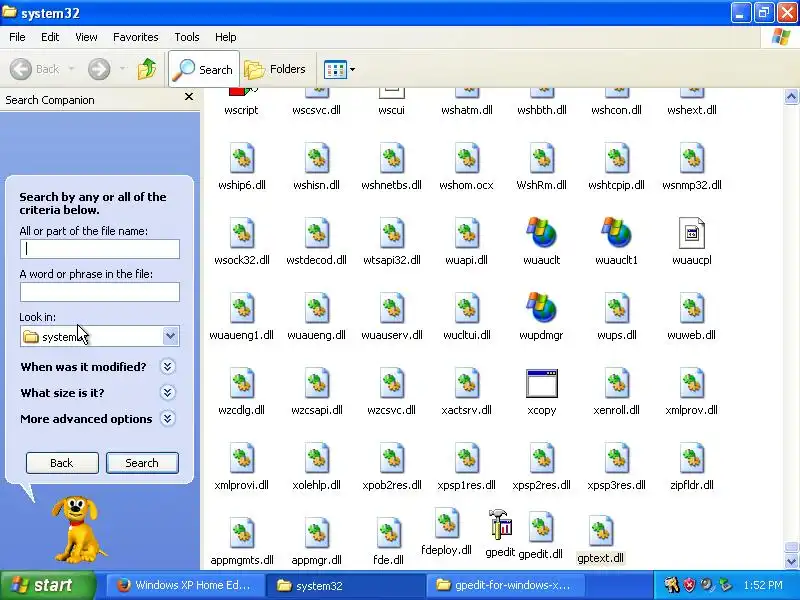This screenshot has width=800, height=600.
Task: Select the wship6.dll file icon
Action: [x=242, y=158]
